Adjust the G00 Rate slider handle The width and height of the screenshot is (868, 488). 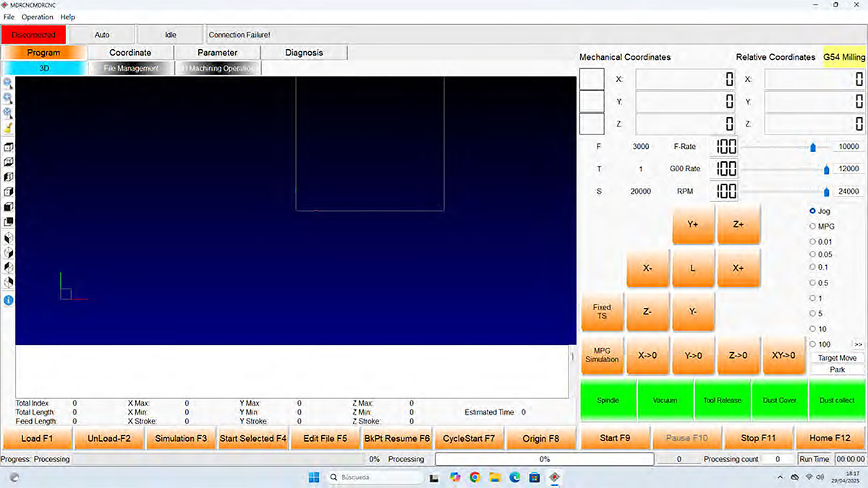coord(827,170)
